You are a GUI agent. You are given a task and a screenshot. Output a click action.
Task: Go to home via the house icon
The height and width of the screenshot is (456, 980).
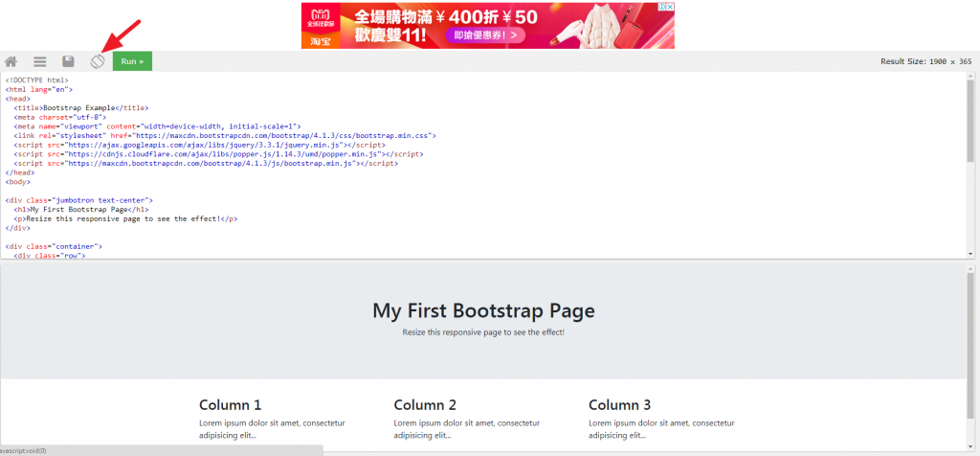pyautogui.click(x=11, y=61)
